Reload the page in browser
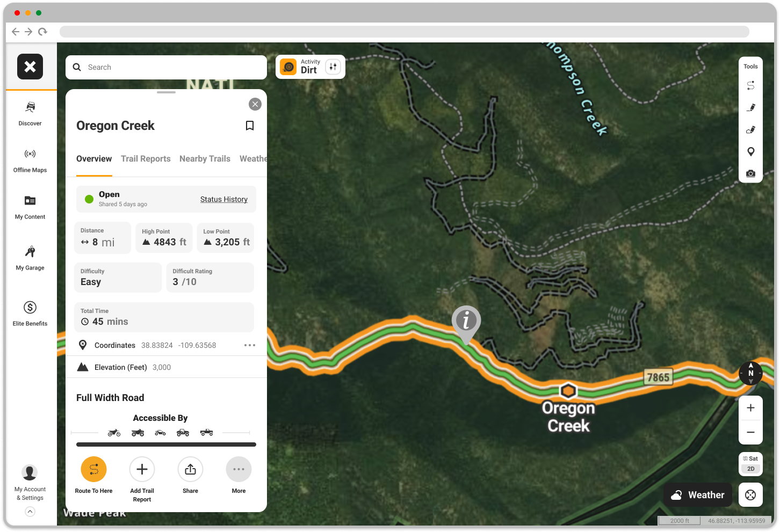Viewport: 780px width, 532px height. click(x=43, y=32)
